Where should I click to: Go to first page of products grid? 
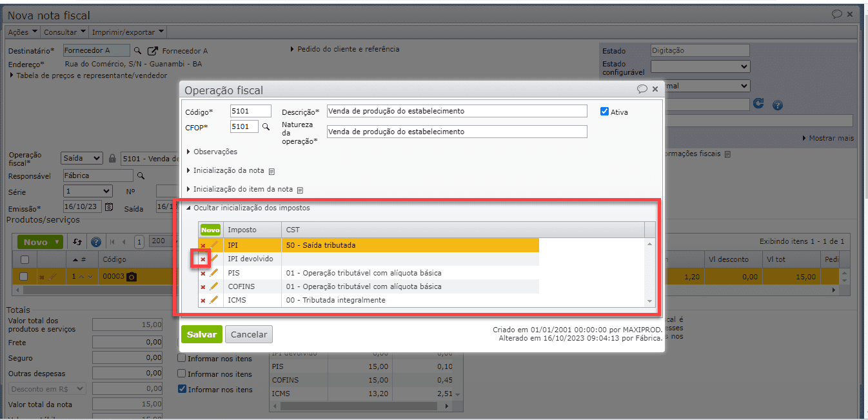coord(113,242)
